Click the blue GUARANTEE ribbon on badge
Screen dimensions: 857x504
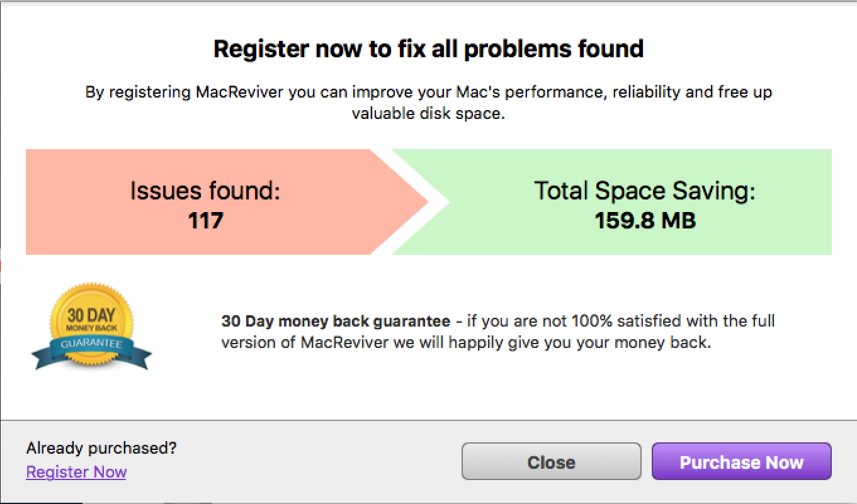[x=92, y=344]
